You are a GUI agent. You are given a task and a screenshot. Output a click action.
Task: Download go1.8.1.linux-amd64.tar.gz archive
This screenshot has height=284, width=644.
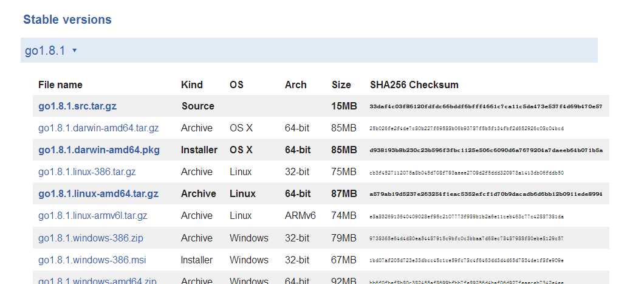(x=98, y=194)
